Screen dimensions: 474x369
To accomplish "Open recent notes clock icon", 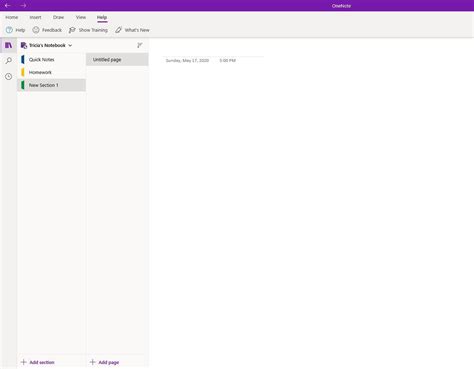I will pyautogui.click(x=9, y=77).
